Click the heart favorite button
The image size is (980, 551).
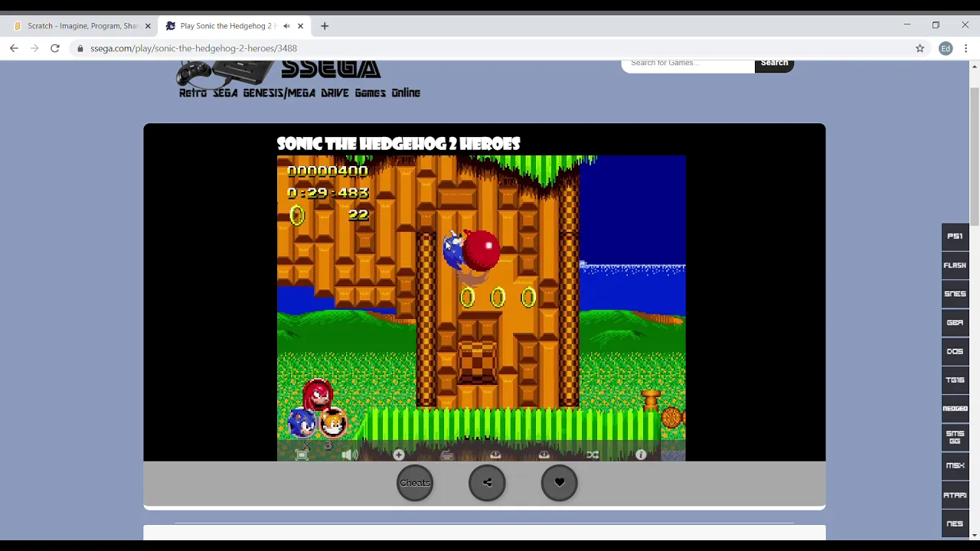[x=560, y=483]
